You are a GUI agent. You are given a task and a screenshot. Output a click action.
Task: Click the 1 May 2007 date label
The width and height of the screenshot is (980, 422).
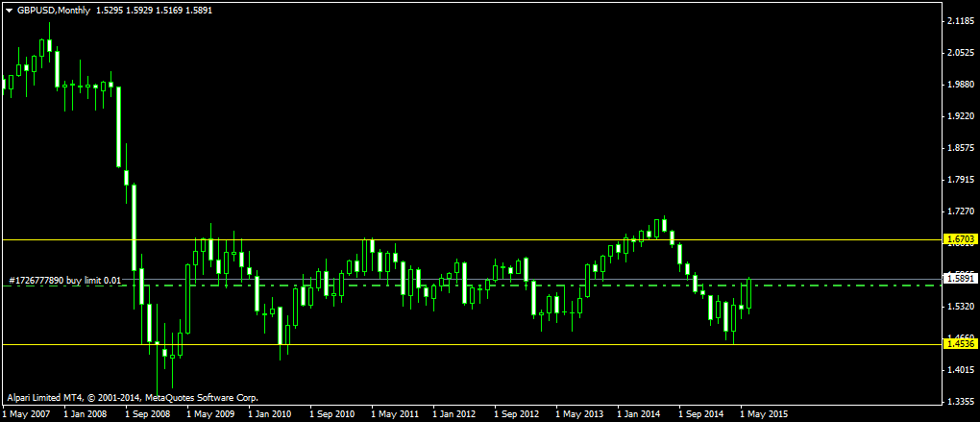[26, 414]
